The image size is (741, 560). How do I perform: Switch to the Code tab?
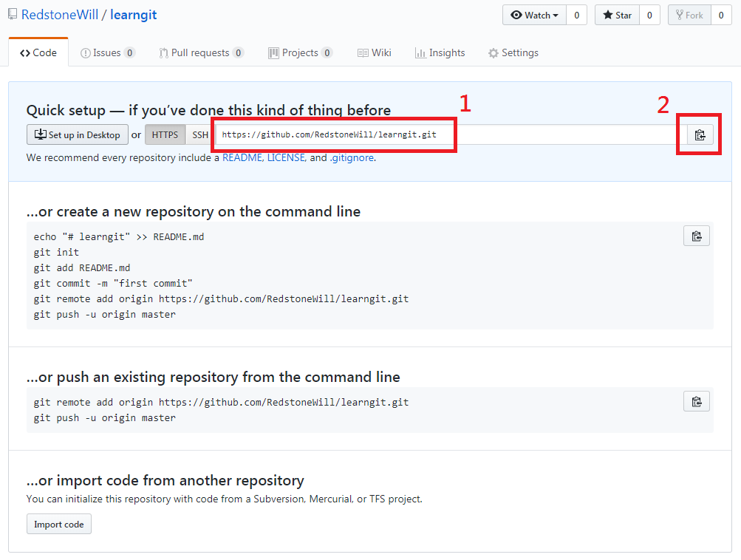tap(38, 52)
